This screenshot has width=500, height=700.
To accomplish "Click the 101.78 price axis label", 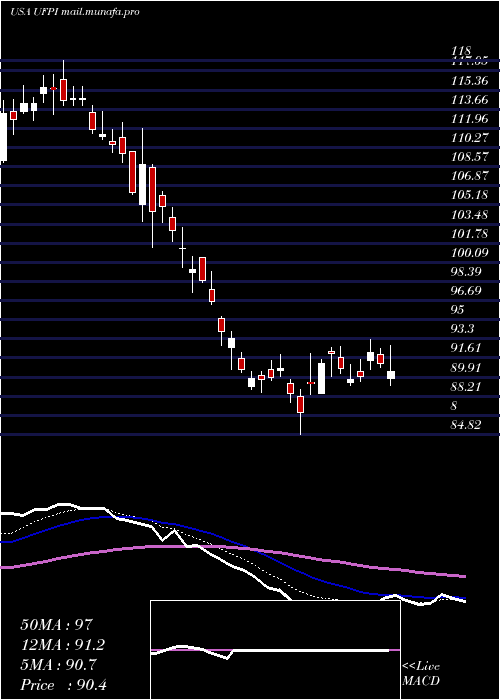I will click(x=469, y=233).
